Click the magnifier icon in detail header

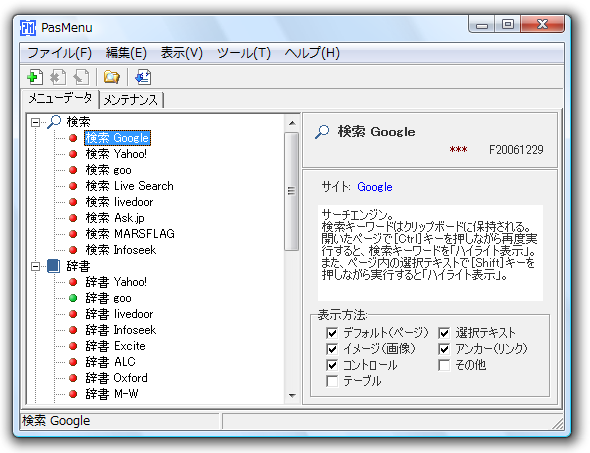(x=322, y=132)
